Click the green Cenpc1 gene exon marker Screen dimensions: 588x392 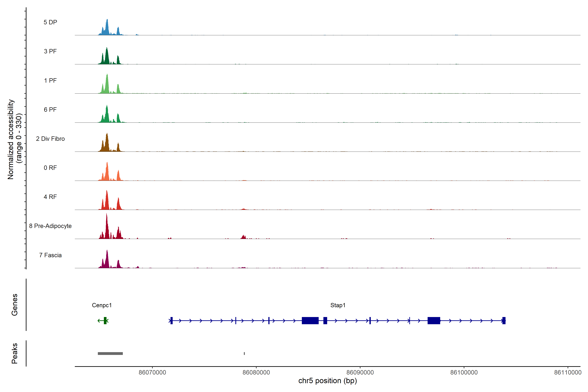click(x=105, y=320)
